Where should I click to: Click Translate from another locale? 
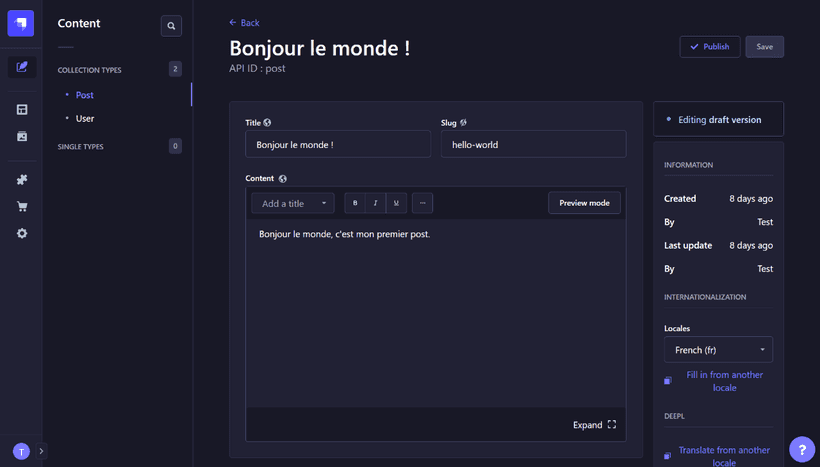coord(724,456)
